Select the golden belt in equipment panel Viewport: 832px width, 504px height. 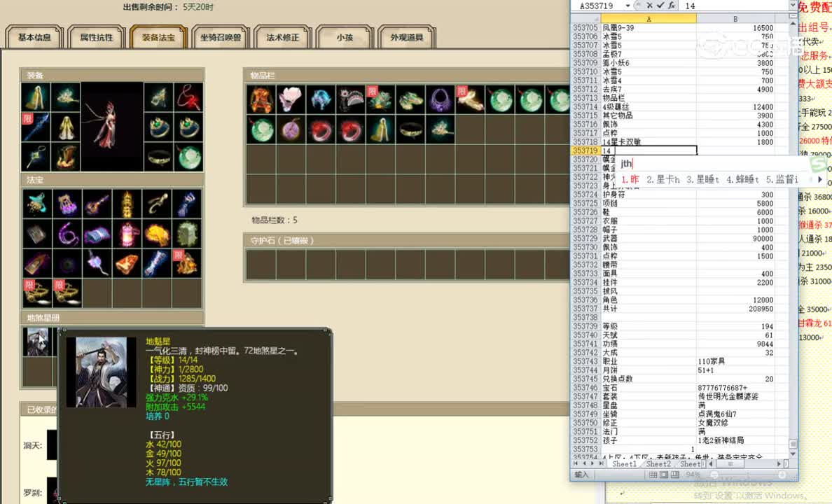pyautogui.click(x=159, y=157)
